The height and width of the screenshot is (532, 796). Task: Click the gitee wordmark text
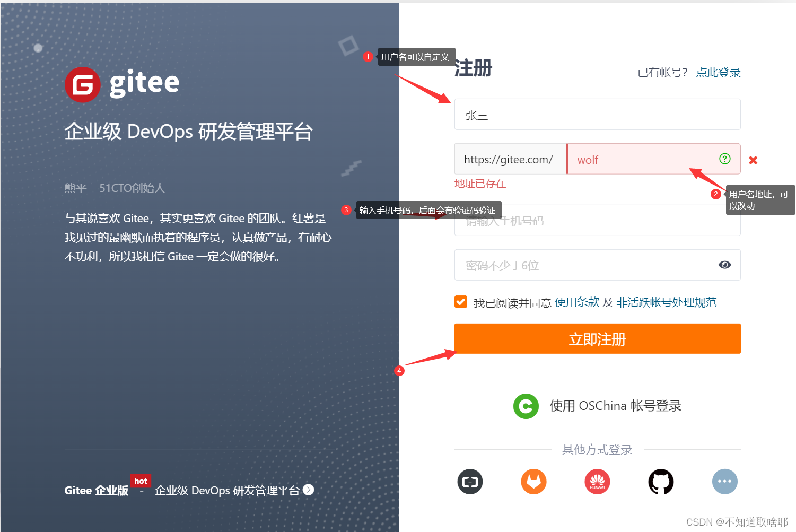click(x=144, y=84)
